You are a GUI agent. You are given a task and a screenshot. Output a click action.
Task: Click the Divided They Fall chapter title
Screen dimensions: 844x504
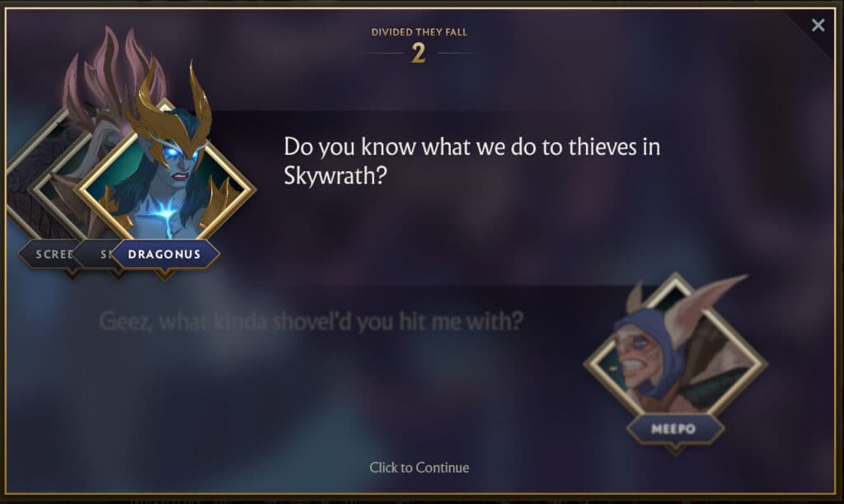coord(419,32)
